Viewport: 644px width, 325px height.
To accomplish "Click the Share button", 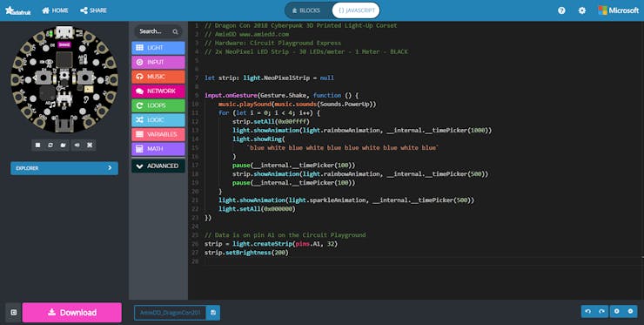I will pos(93,10).
